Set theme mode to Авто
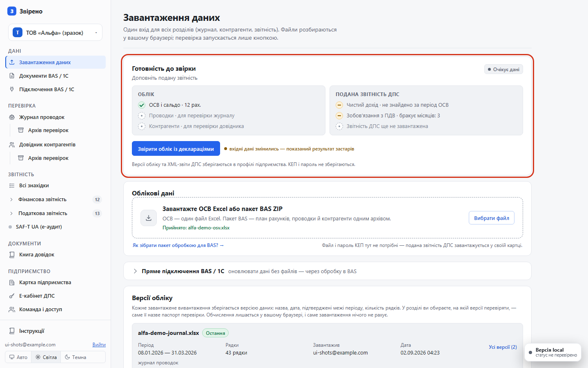Image resolution: width=588 pixels, height=368 pixels. click(x=18, y=357)
